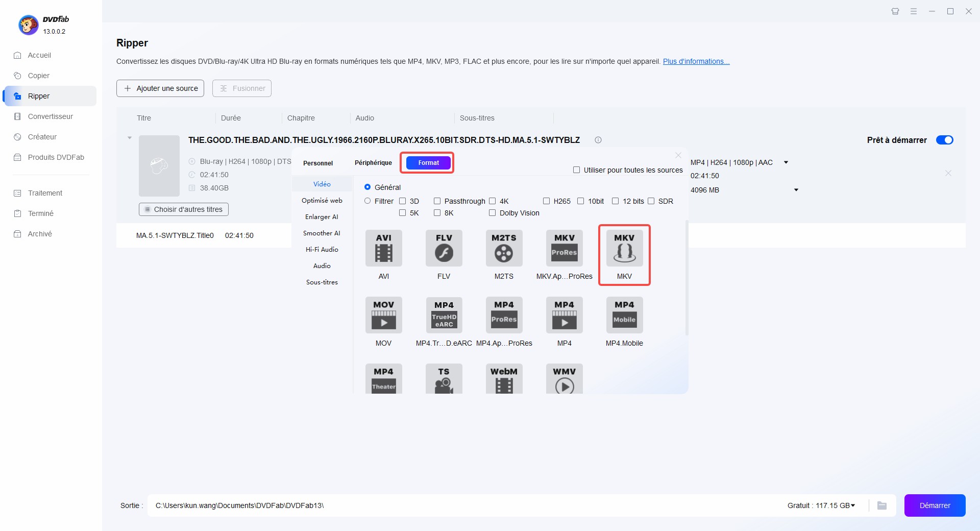The width and height of the screenshot is (980, 531).
Task: Choose the MP4 Mobile format icon
Action: pos(624,315)
